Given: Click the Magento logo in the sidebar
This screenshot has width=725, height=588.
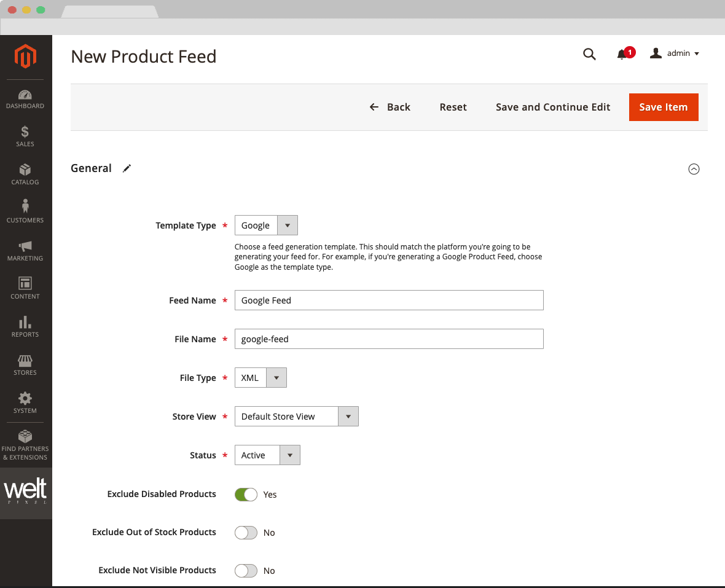Looking at the screenshot, I should coord(25,56).
